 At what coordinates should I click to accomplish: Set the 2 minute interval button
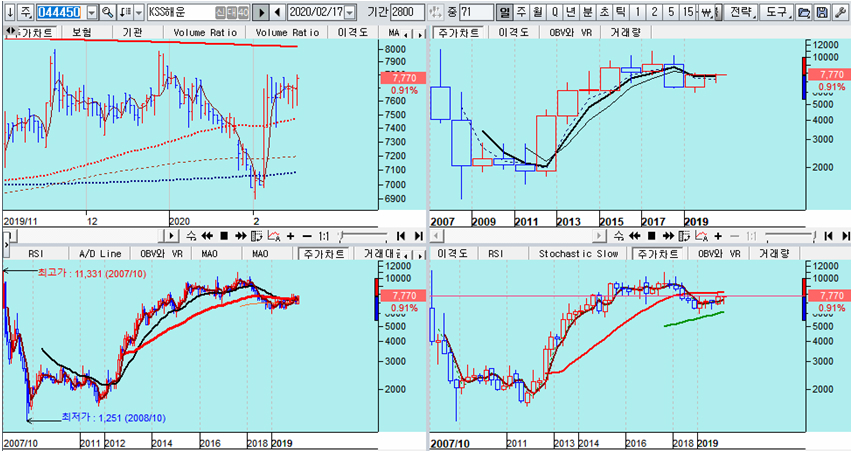[x=654, y=12]
